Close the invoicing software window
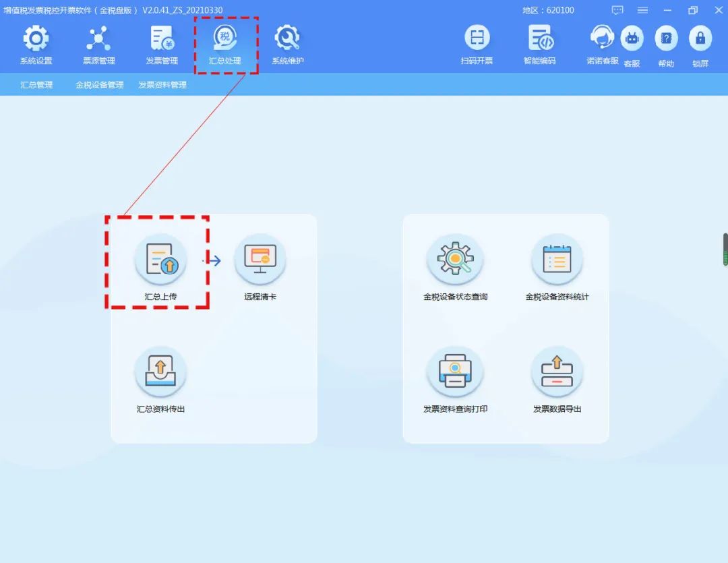The width and height of the screenshot is (728, 563). [x=719, y=9]
